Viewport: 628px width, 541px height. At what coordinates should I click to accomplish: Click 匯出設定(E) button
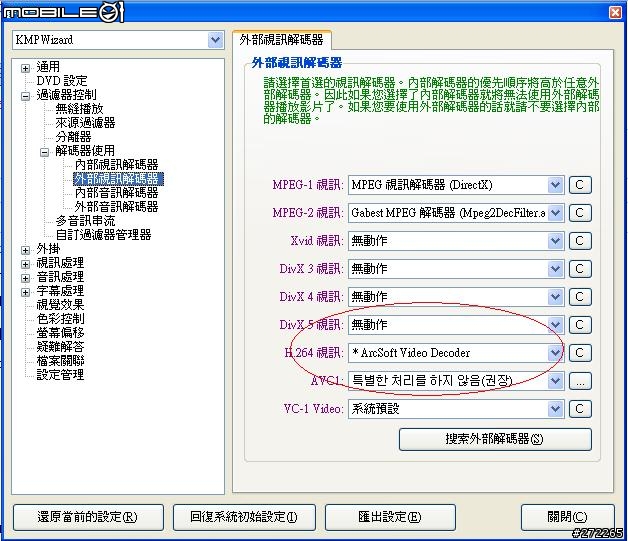390,517
